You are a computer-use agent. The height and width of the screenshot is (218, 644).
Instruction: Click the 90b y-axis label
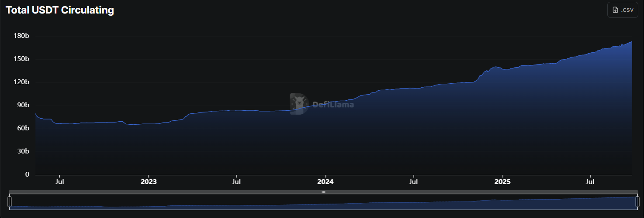pos(23,105)
